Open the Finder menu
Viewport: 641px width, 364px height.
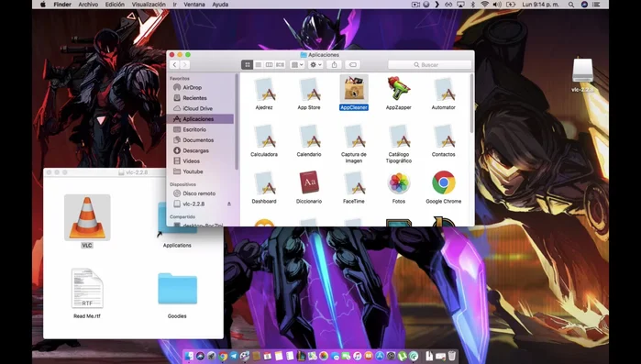62,5
